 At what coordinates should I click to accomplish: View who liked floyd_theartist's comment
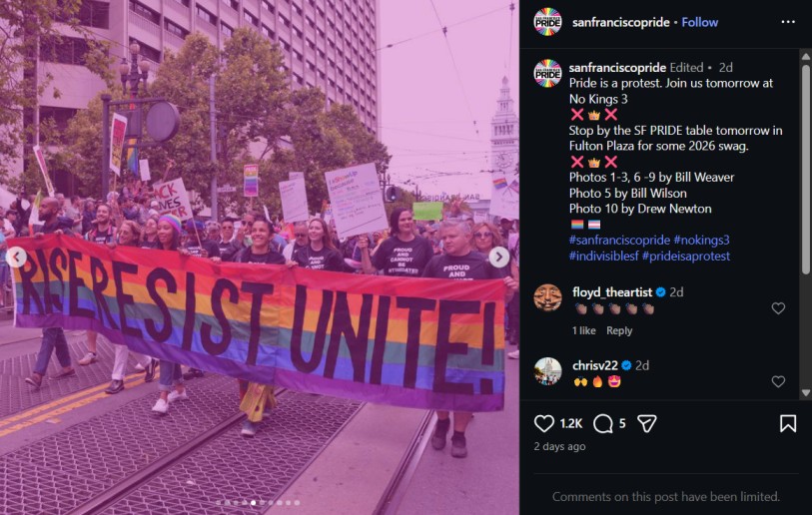(583, 330)
